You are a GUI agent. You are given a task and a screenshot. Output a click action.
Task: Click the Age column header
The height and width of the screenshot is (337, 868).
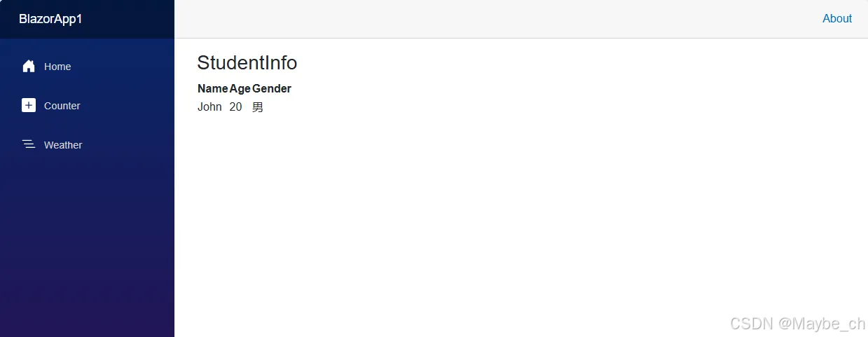click(x=240, y=88)
